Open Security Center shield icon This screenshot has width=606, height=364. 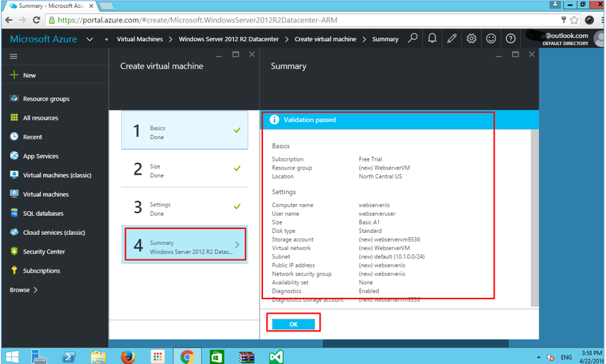coord(15,251)
